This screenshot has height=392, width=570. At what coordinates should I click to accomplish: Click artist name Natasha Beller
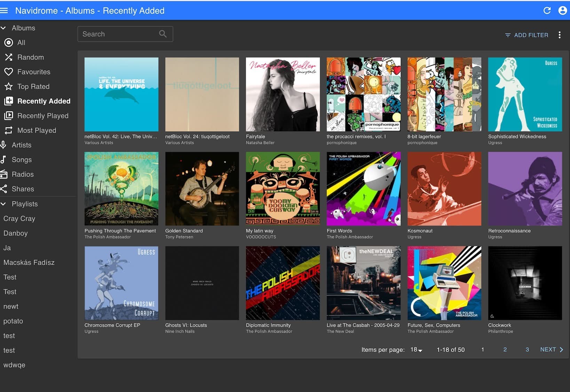260,143
